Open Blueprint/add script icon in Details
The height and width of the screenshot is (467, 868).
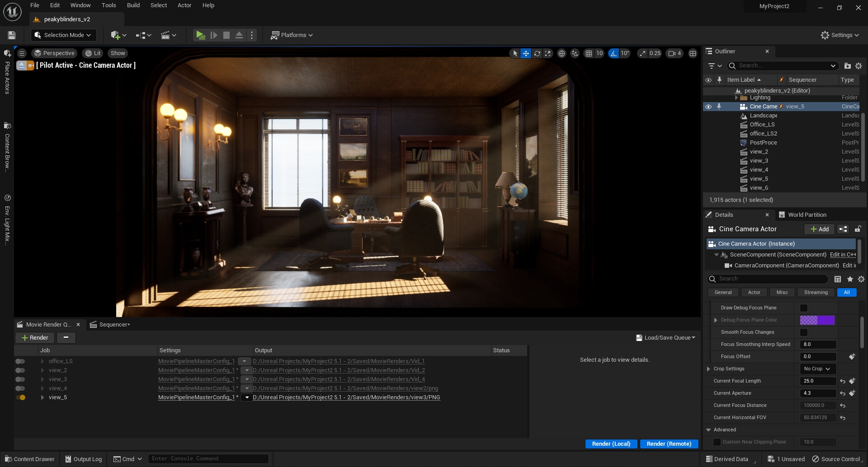[x=843, y=229]
